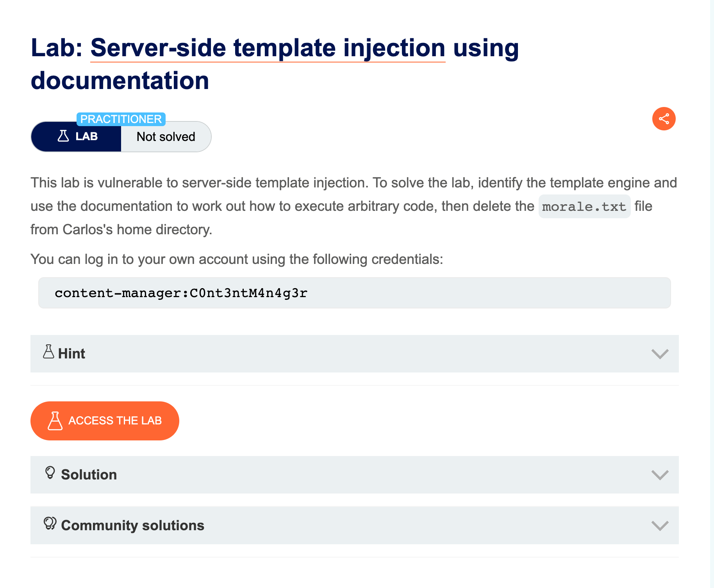
Task: Click the Not solved status label
Action: coord(166,137)
